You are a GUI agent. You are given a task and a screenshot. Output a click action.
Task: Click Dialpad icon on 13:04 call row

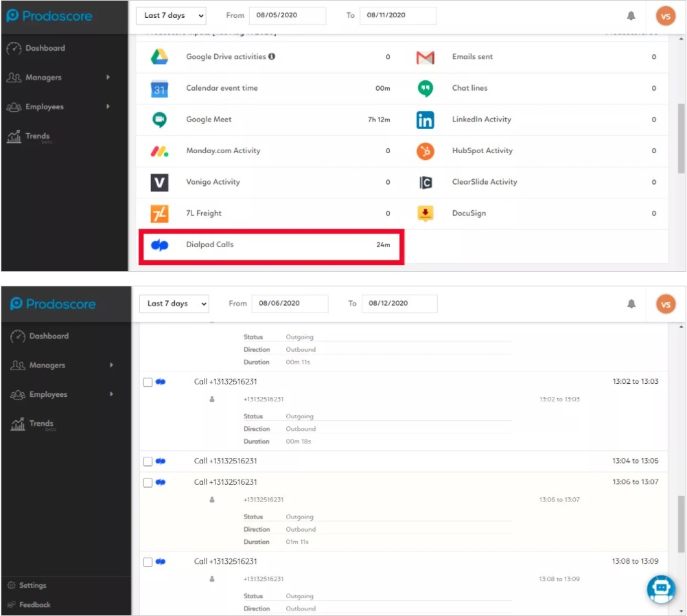coord(161,461)
